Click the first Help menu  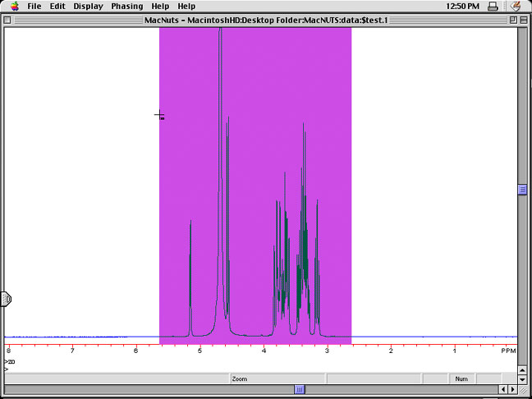click(160, 6)
